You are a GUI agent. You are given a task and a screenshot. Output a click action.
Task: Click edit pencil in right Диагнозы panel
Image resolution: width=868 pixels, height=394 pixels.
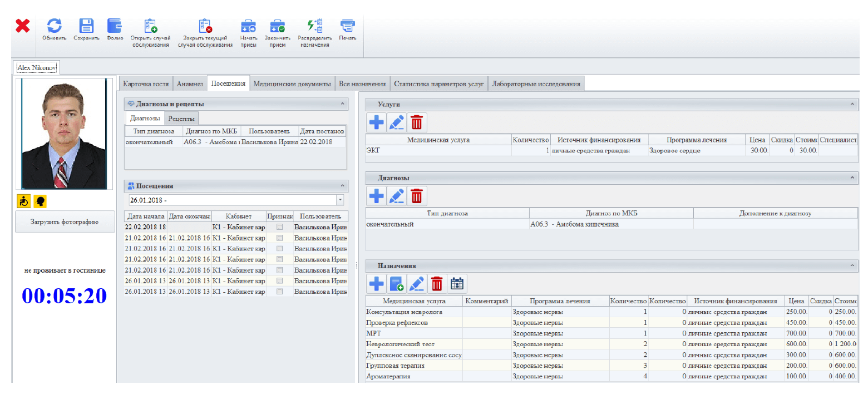point(396,195)
